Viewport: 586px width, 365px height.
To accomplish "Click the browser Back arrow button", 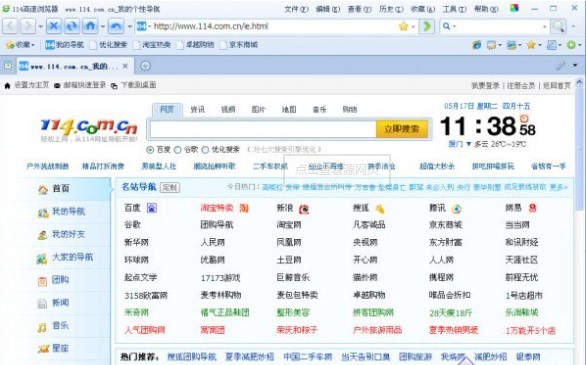I will [10, 26].
